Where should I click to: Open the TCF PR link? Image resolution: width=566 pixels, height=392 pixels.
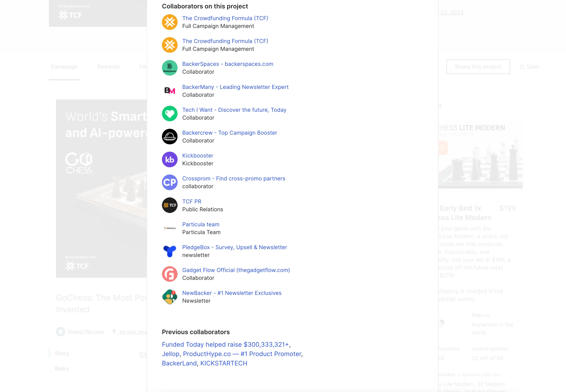click(x=192, y=201)
